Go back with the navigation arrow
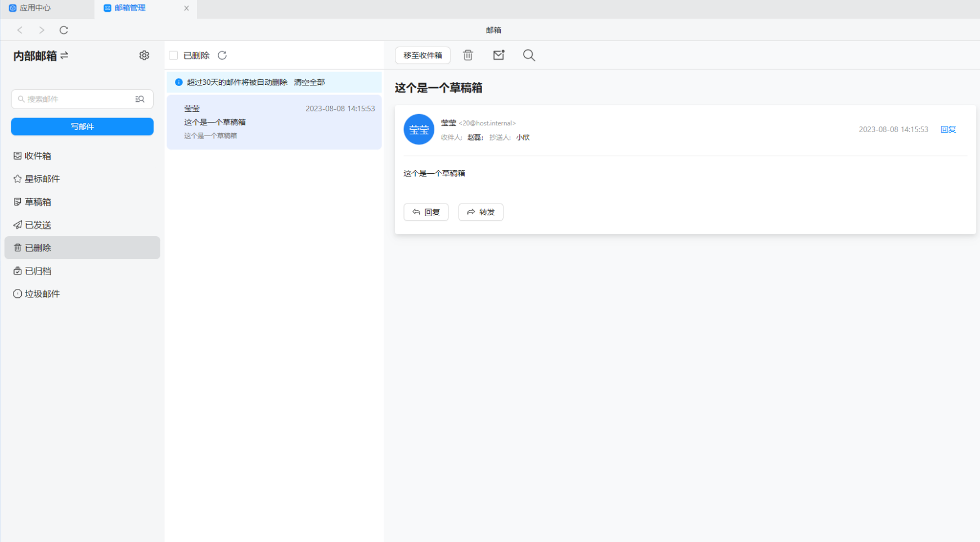Viewport: 980px width, 542px height. (x=20, y=30)
